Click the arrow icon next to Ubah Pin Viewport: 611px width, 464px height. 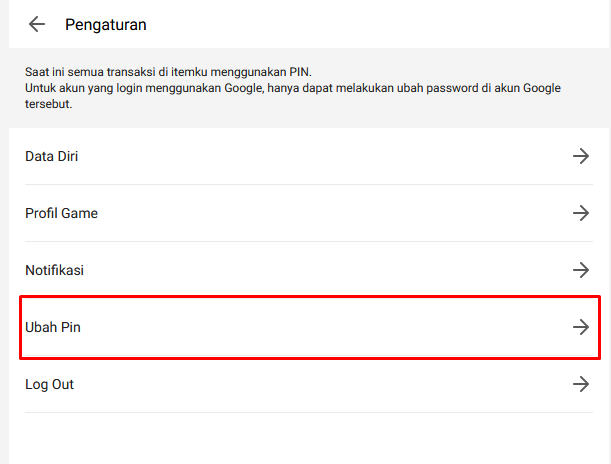(x=581, y=327)
